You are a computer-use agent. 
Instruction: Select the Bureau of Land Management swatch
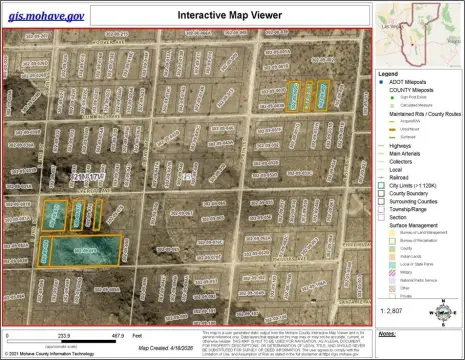click(392, 233)
